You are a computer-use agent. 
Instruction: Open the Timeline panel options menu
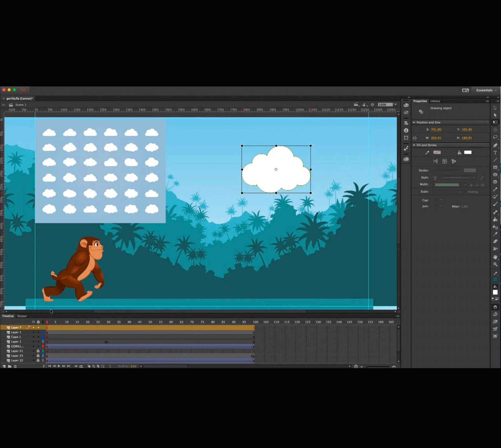point(397,316)
